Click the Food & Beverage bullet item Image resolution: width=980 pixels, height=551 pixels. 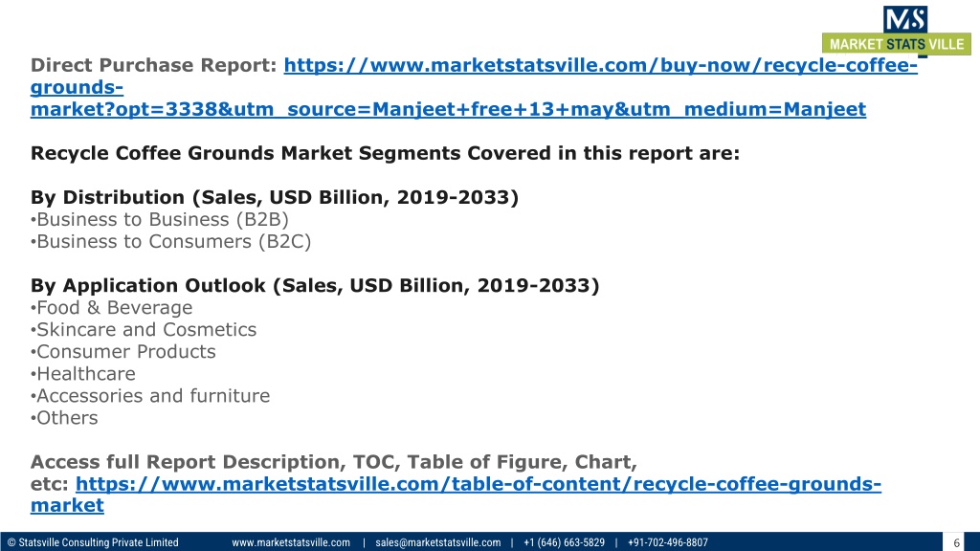[111, 308]
